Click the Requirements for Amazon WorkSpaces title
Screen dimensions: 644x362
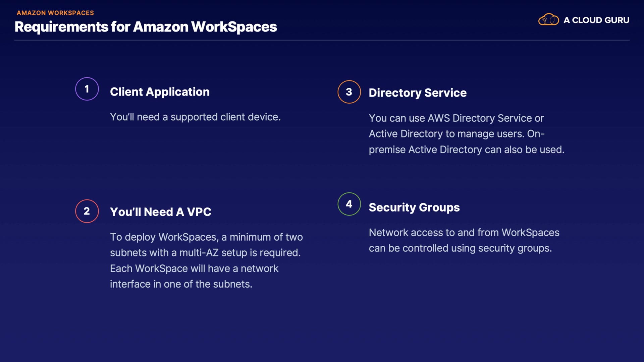[x=146, y=27]
